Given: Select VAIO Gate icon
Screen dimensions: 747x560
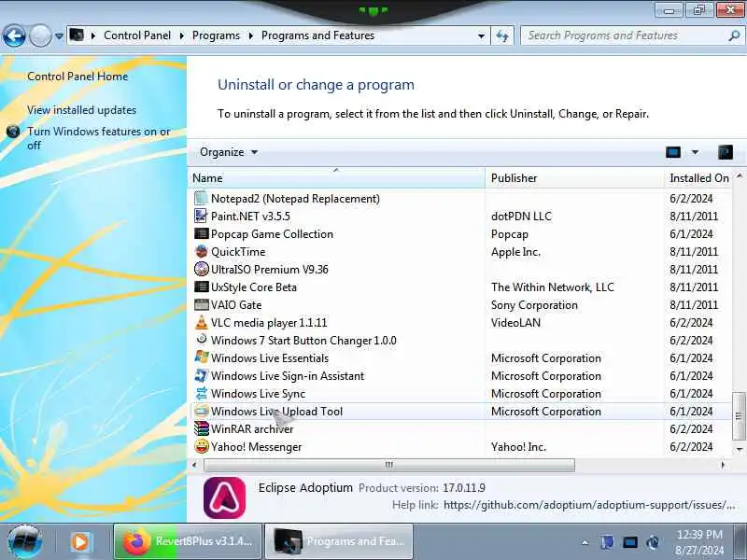Looking at the screenshot, I should tap(201, 305).
